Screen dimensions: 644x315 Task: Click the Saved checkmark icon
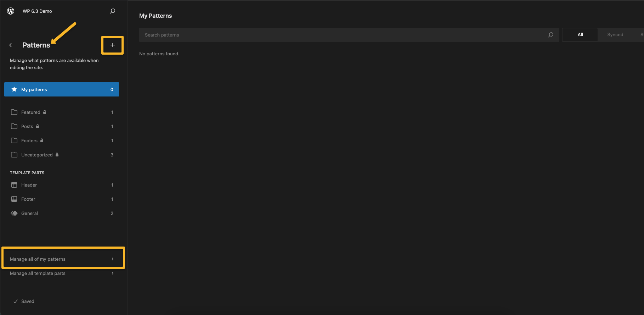click(16, 301)
